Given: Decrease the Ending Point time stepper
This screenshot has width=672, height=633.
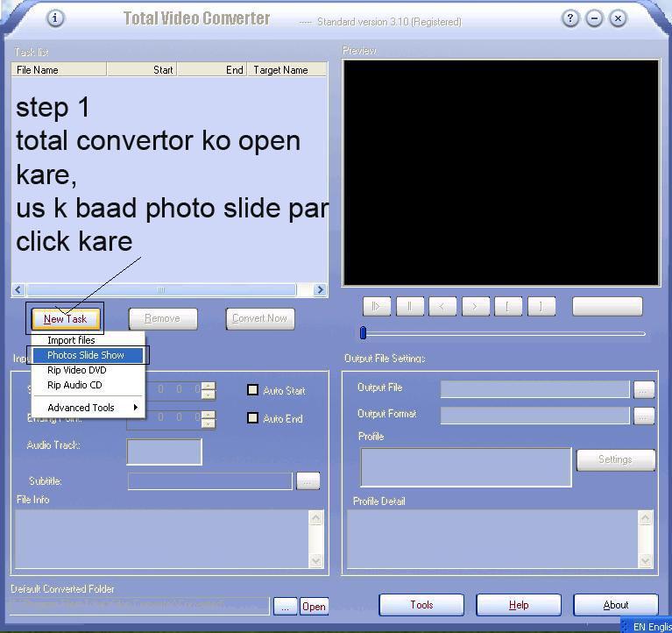Looking at the screenshot, I should 209,423.
